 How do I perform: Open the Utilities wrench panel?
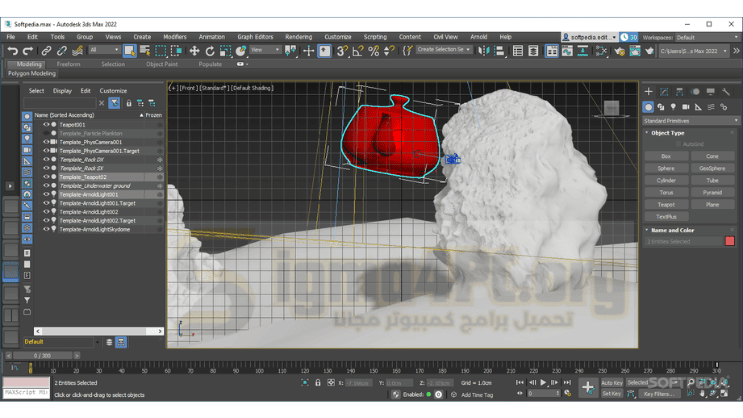[x=726, y=92]
